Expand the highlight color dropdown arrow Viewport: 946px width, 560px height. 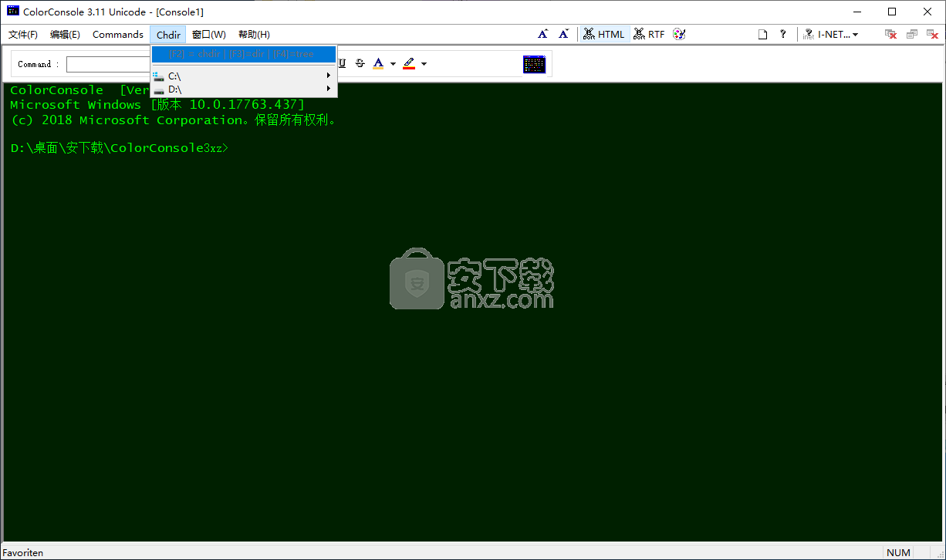[x=424, y=63]
